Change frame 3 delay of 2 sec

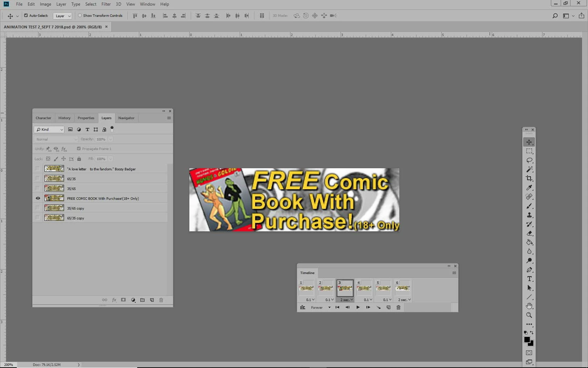coord(346,300)
